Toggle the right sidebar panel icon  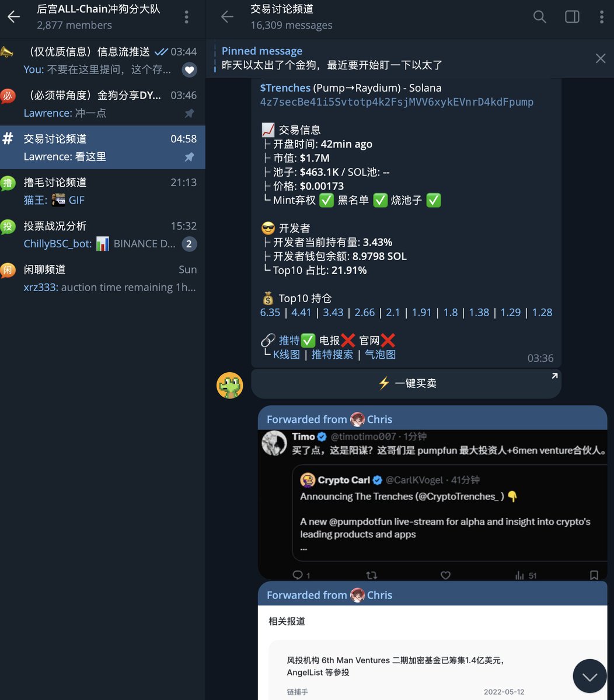[572, 16]
